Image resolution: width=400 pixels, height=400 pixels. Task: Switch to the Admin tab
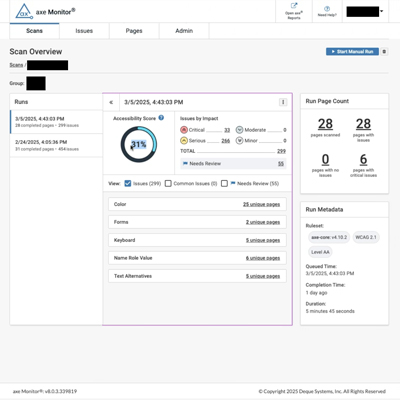[x=184, y=31]
